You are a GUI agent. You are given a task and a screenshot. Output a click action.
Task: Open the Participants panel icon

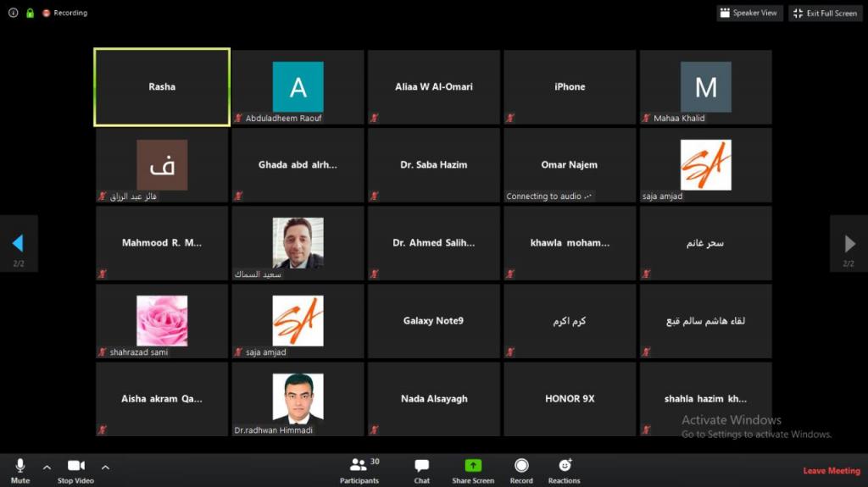coord(359,465)
